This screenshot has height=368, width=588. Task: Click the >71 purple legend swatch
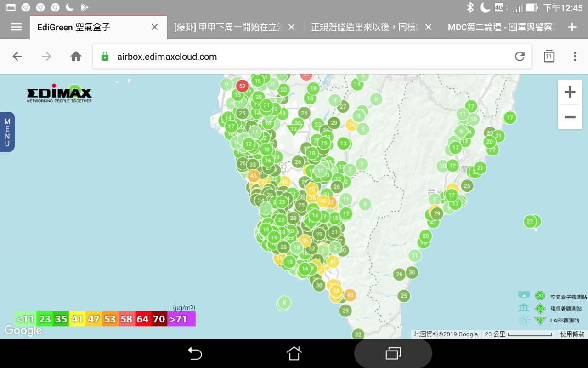tap(181, 319)
